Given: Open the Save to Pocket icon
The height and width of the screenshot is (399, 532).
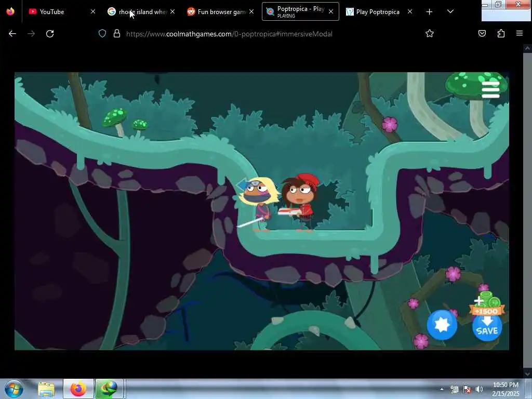Looking at the screenshot, I should click(x=482, y=33).
